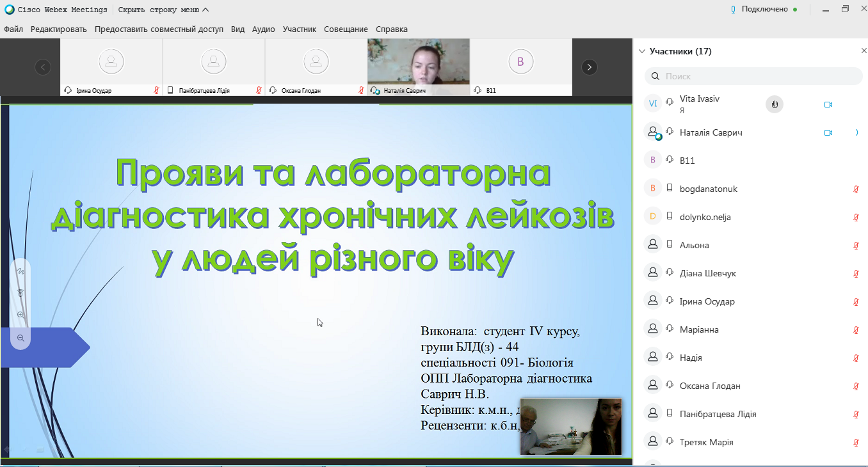Toggle Vita Ivasiv's video camera icon
This screenshot has height=467, width=868.
click(x=828, y=104)
